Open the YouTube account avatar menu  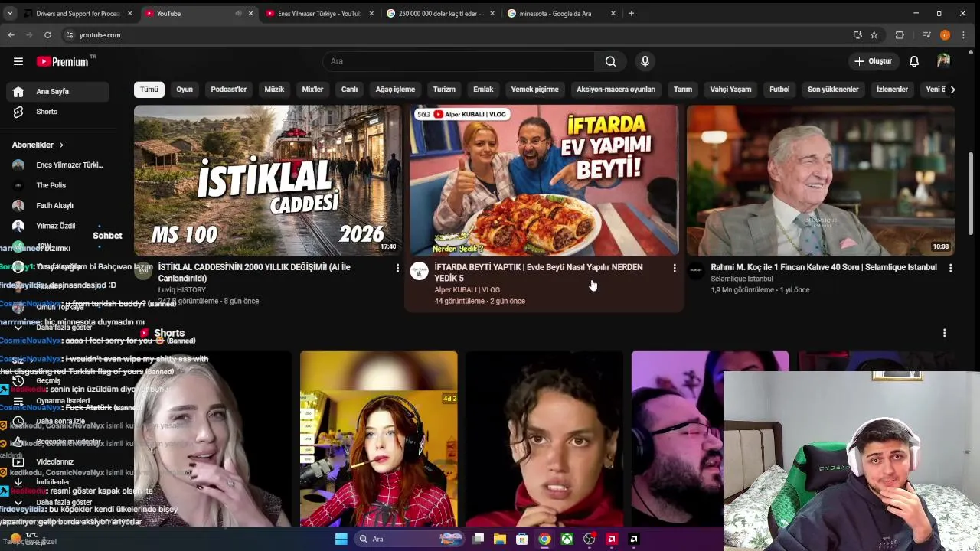click(x=943, y=61)
